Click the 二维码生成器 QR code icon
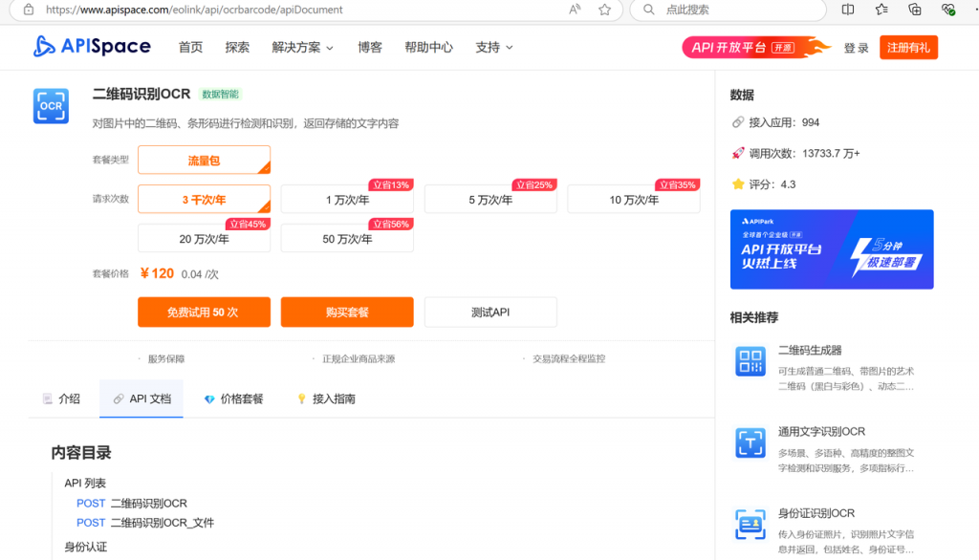Viewport: 979px width, 560px height. coord(751,361)
